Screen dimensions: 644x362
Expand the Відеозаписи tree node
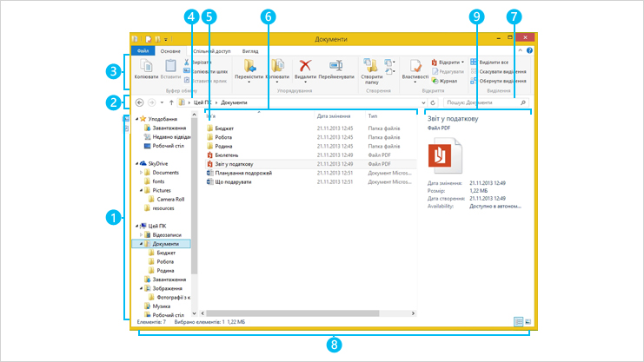click(x=142, y=234)
